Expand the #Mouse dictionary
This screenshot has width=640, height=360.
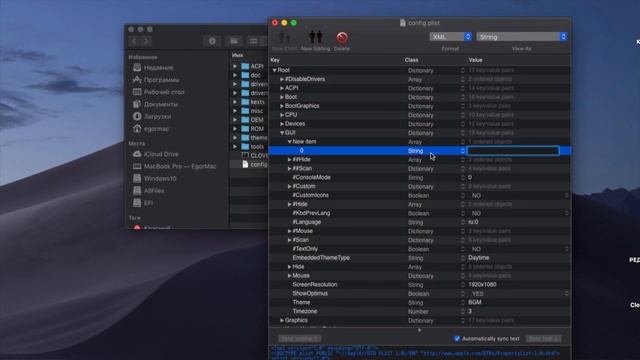tap(289, 231)
